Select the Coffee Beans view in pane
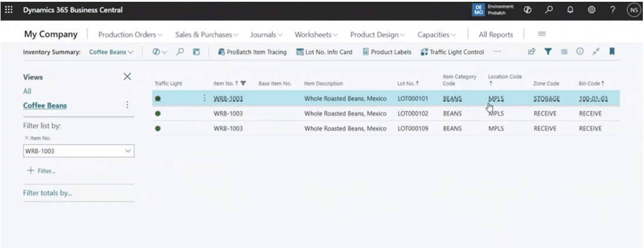 (45, 105)
